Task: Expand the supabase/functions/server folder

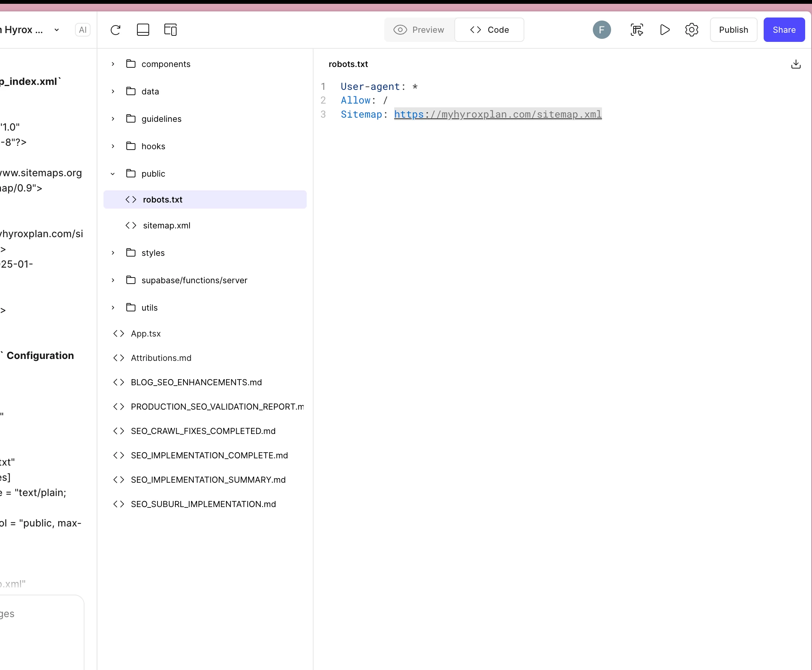Action: (113, 280)
